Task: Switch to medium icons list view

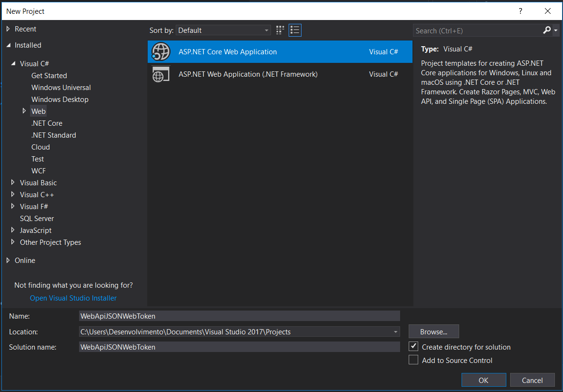Action: (x=295, y=30)
